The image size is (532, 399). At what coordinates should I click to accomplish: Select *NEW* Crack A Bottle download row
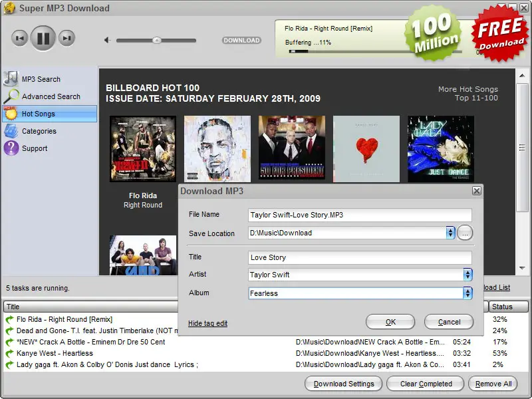click(265, 342)
